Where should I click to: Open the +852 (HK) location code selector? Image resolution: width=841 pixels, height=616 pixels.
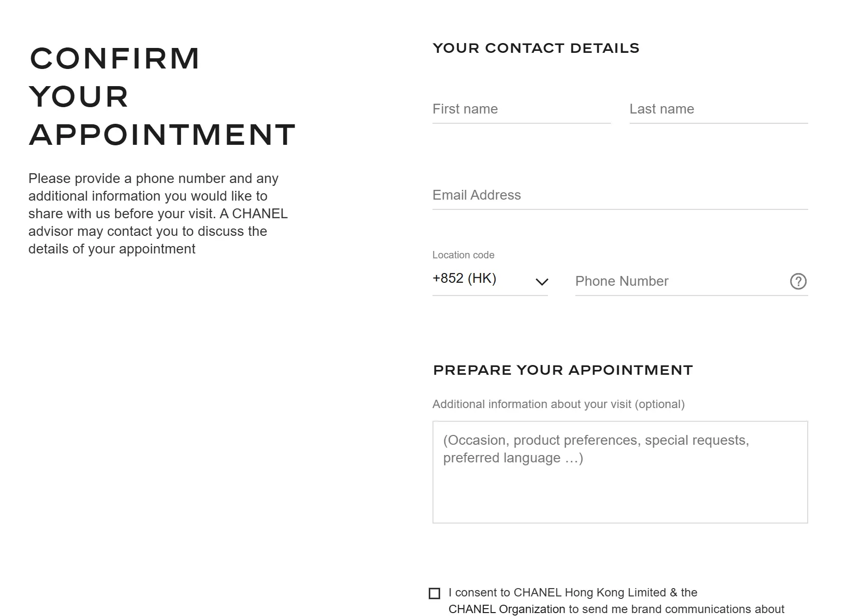coord(464,278)
